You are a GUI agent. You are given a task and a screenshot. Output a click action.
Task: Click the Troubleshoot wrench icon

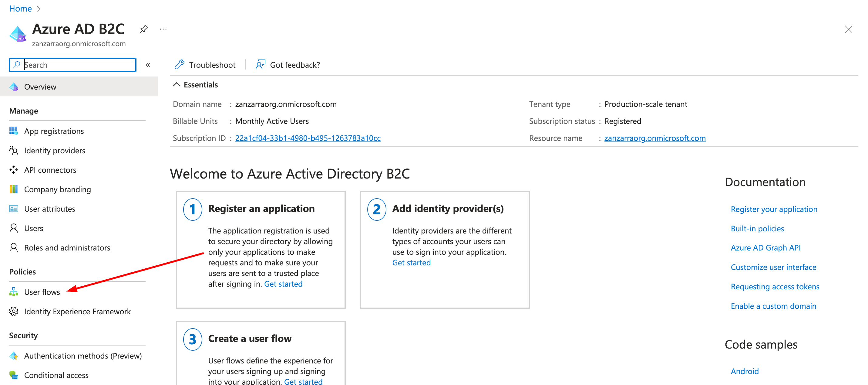[x=180, y=64]
